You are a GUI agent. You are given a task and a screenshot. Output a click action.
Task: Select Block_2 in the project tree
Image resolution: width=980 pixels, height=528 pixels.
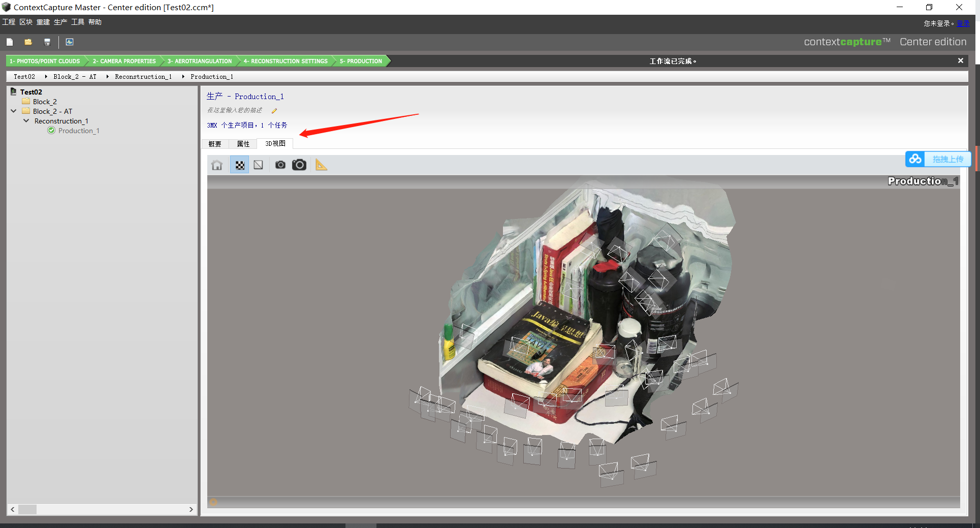tap(45, 102)
